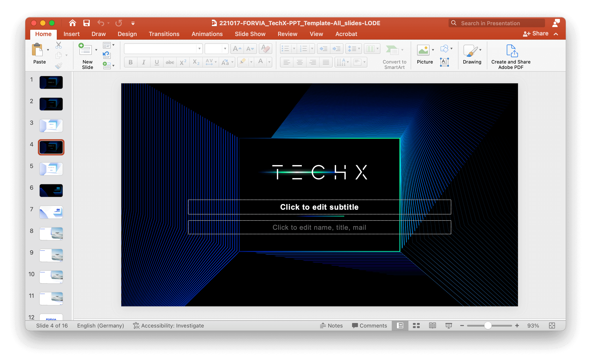
Task: Reset the slide layout icon
Action: [107, 55]
